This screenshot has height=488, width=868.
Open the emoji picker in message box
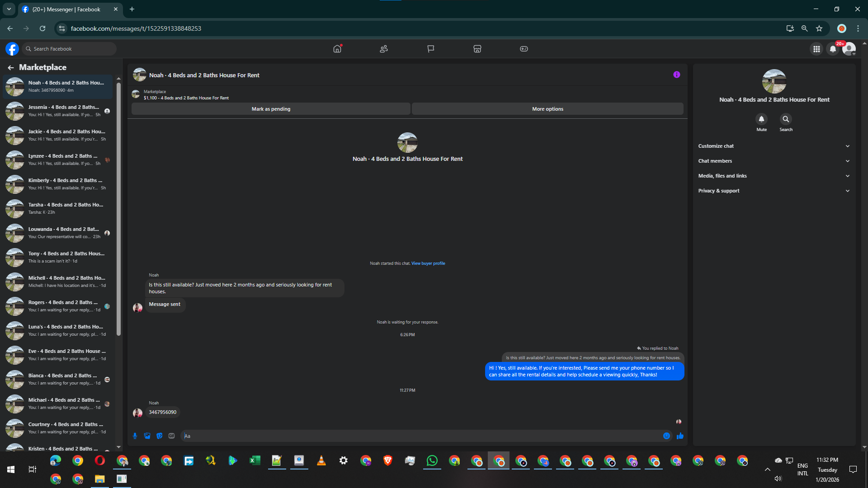click(x=666, y=436)
